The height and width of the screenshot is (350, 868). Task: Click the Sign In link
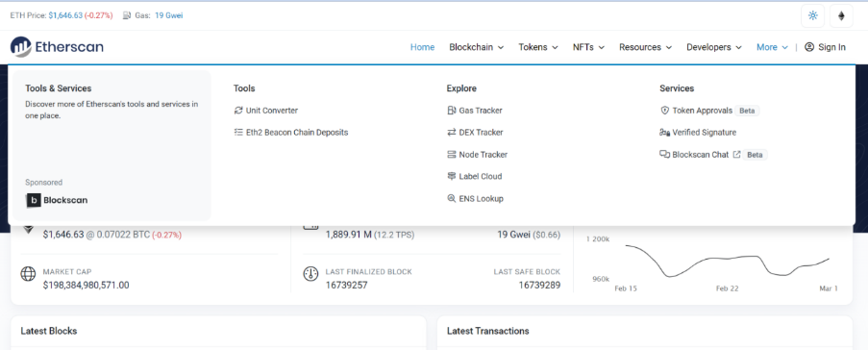(825, 47)
